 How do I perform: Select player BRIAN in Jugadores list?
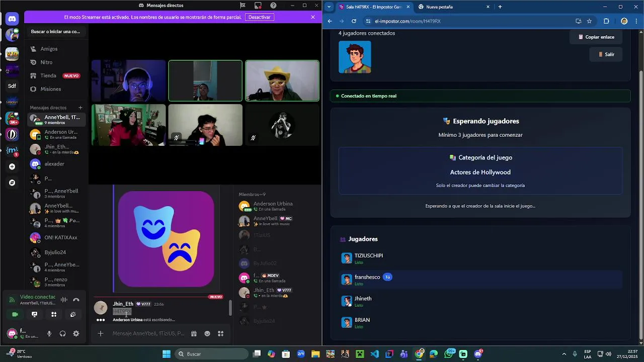click(x=480, y=322)
